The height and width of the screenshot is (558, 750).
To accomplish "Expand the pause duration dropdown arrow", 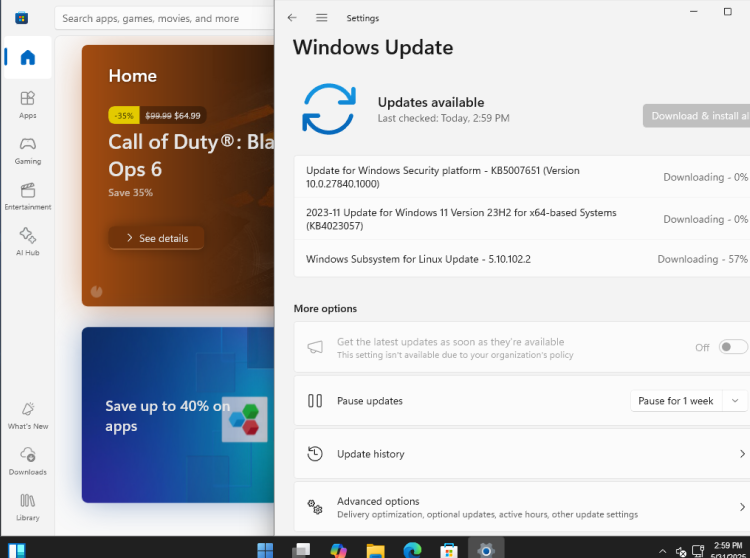I will click(735, 401).
